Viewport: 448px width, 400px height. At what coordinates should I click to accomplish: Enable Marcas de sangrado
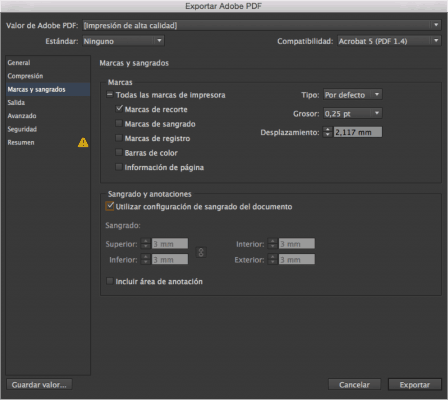(x=119, y=124)
